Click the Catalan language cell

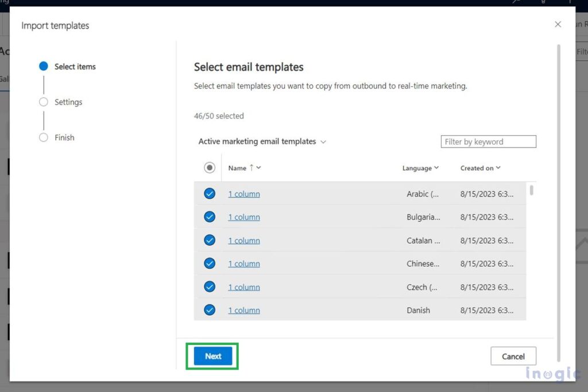(423, 241)
